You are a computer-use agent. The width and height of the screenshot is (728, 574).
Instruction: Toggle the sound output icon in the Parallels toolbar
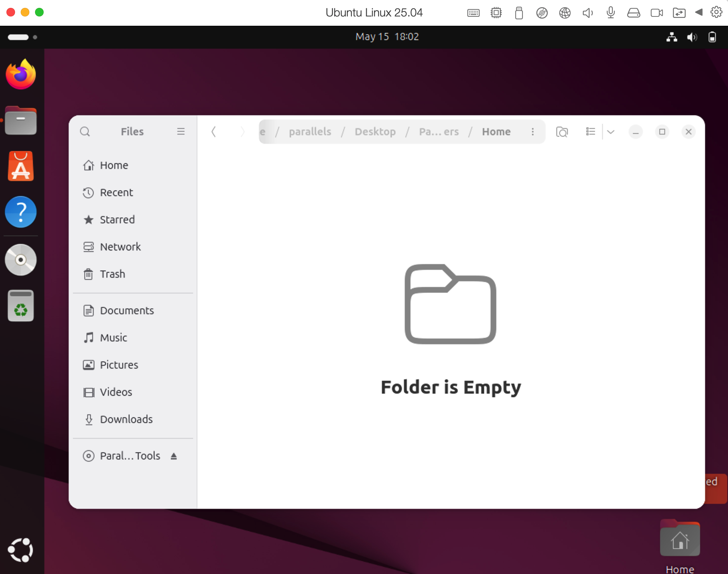tap(587, 13)
